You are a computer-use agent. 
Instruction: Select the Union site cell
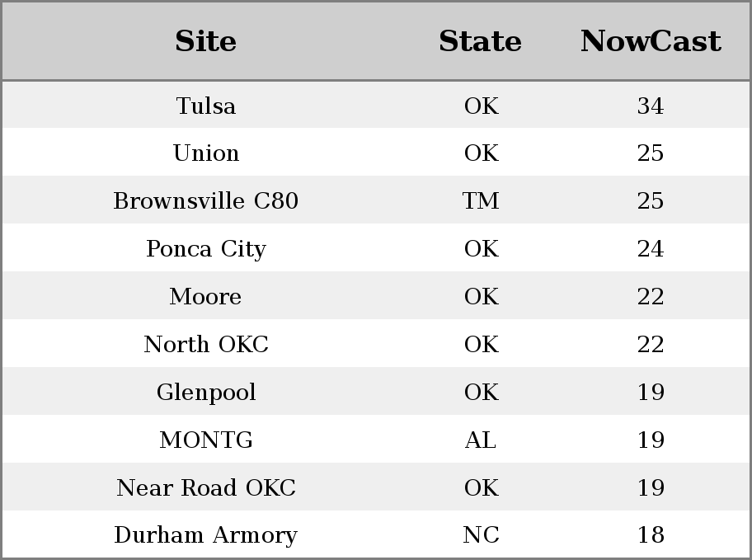(206, 153)
